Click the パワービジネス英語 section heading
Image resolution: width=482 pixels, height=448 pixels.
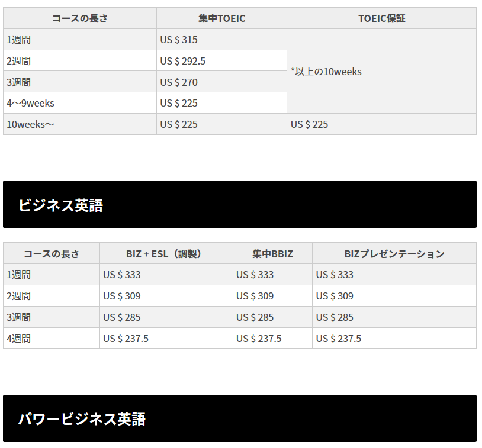tap(82, 419)
